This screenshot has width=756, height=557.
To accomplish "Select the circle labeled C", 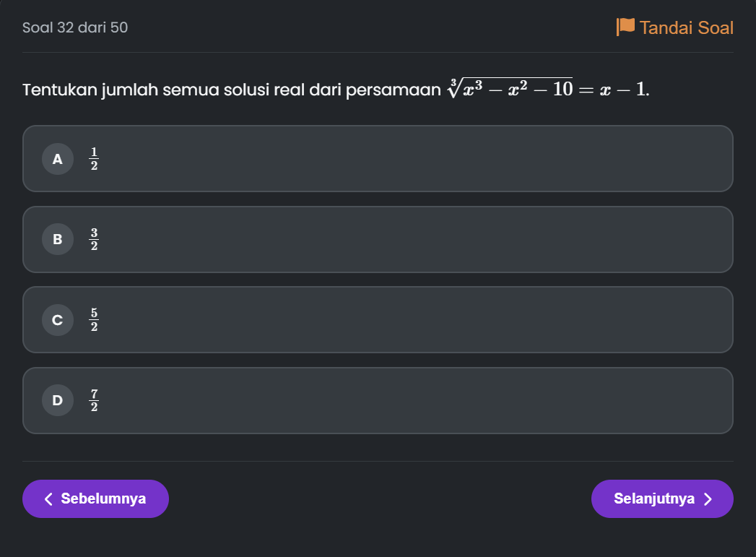I will click(x=57, y=320).
